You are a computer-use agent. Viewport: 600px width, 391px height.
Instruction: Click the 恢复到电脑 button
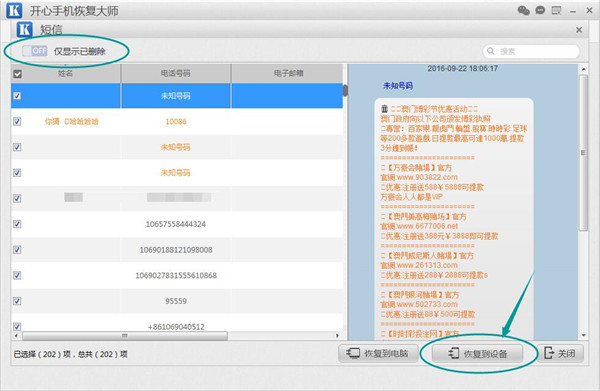click(x=377, y=354)
